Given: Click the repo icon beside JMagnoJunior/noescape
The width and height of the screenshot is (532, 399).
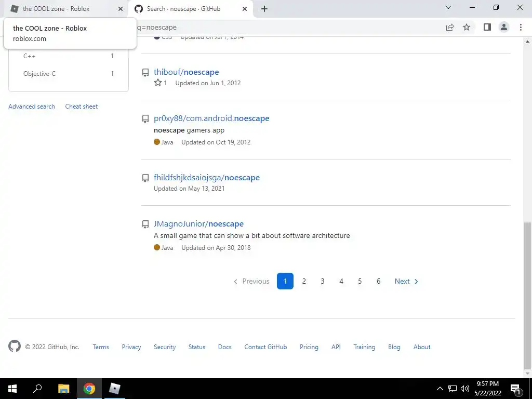Looking at the screenshot, I should (145, 224).
